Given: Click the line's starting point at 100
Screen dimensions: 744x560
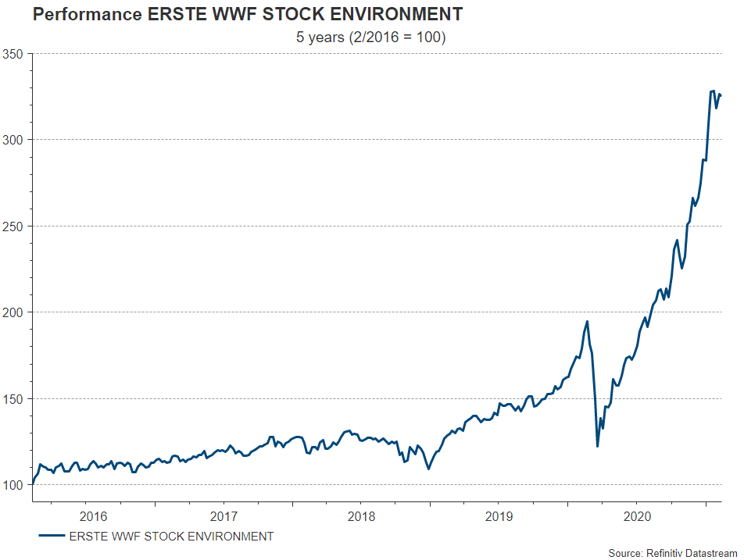Looking at the screenshot, I should coord(32,484).
